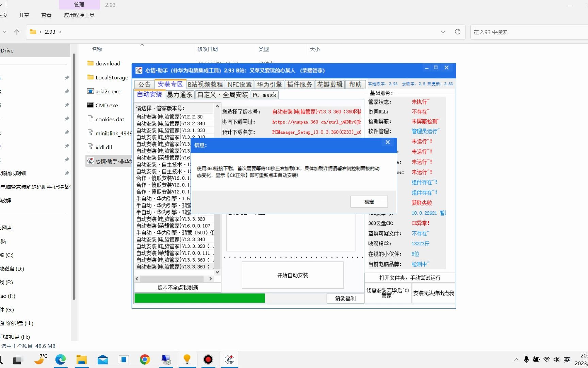This screenshot has height=368, width=588.
Task: Select the 暴力通杀 sub-tab
Action: 180,95
